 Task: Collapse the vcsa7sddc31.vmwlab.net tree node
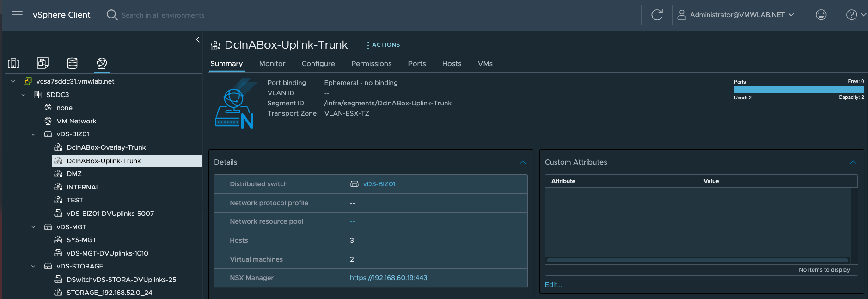point(13,81)
